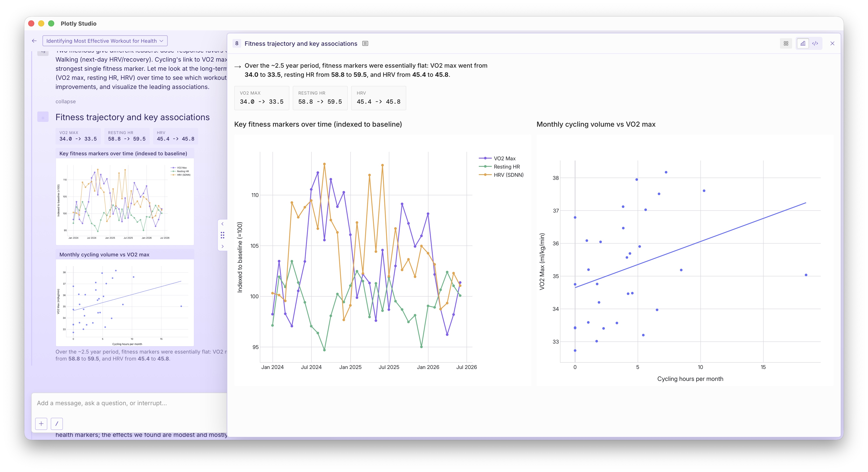
Task: Click the scatter point near 18 cycling hours
Action: pyautogui.click(x=806, y=275)
